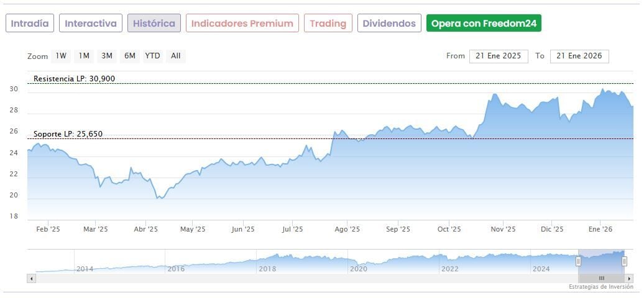Viewport: 644px width, 298px height.
Task: Click the Opera con Freedom24 button
Action: [484, 24]
